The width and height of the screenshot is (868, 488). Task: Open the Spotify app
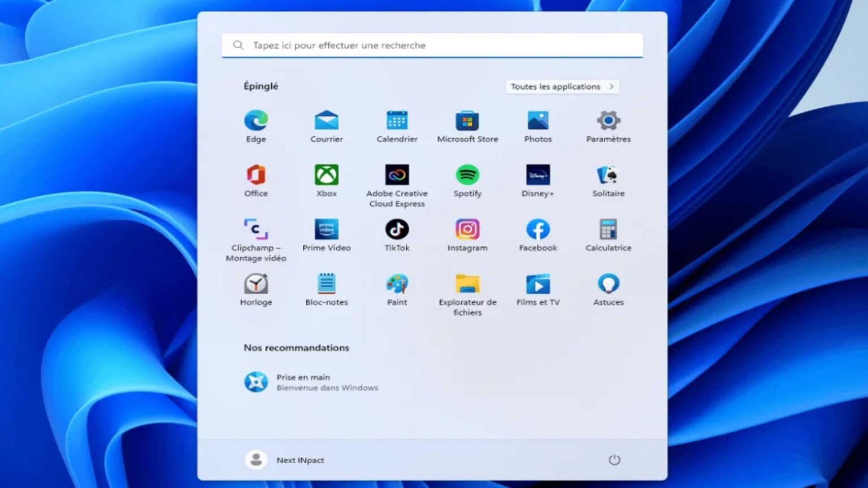pyautogui.click(x=467, y=175)
